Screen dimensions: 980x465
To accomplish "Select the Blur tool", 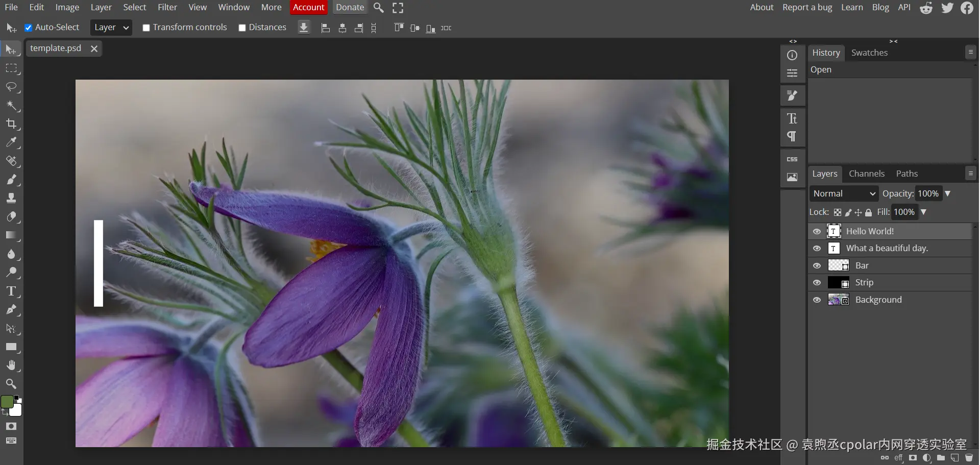I will 11,254.
